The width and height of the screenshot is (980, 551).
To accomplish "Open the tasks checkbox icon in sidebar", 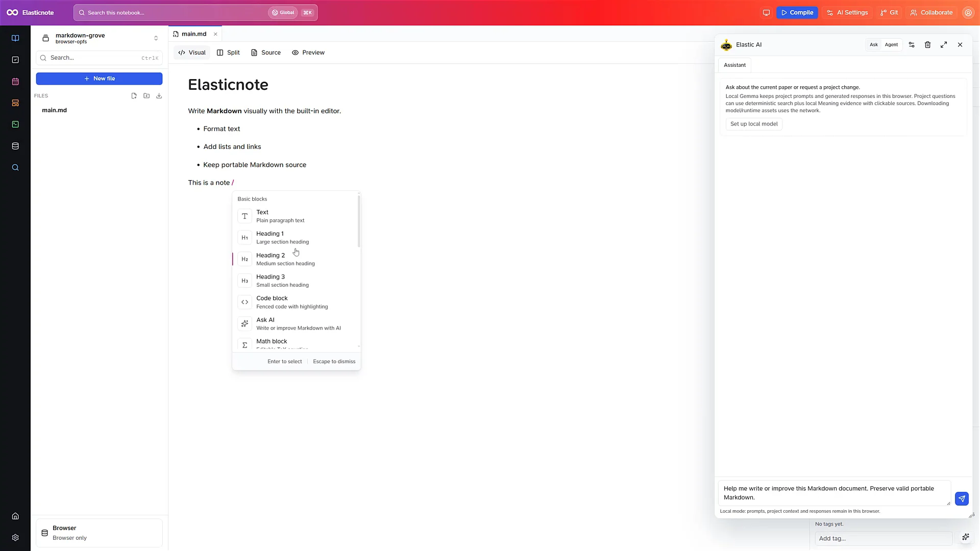I will (15, 60).
